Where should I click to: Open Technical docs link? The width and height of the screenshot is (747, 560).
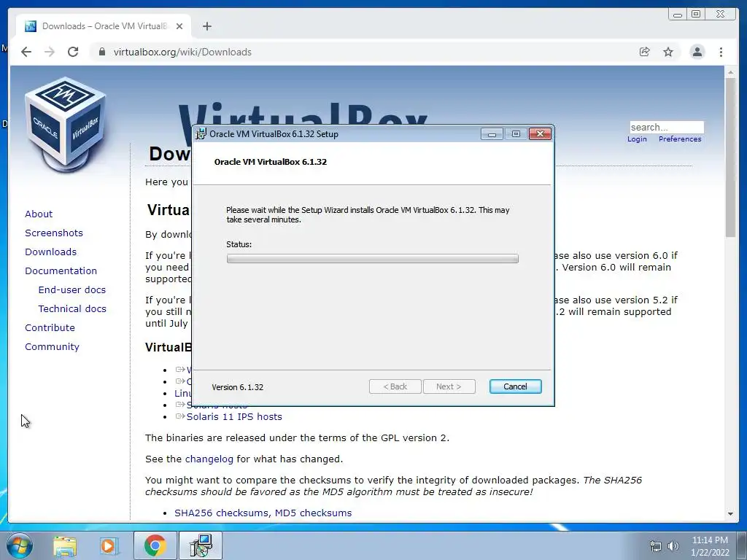(x=72, y=309)
